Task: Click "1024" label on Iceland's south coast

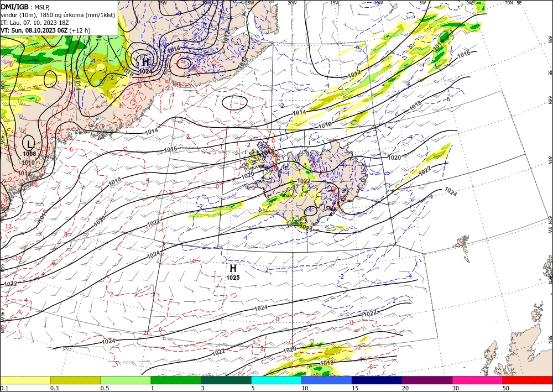Action: pos(306,228)
